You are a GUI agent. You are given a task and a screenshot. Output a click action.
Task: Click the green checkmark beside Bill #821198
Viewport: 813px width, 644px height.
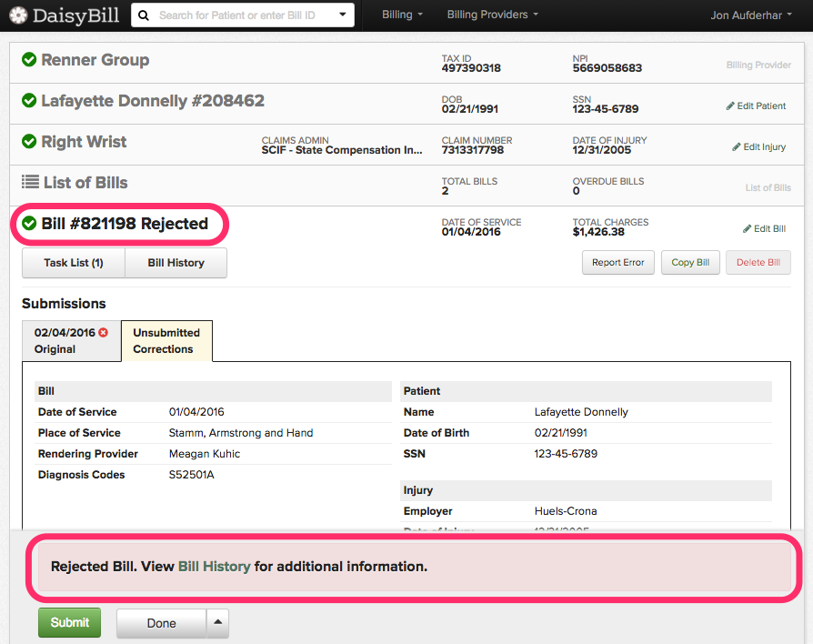[29, 223]
